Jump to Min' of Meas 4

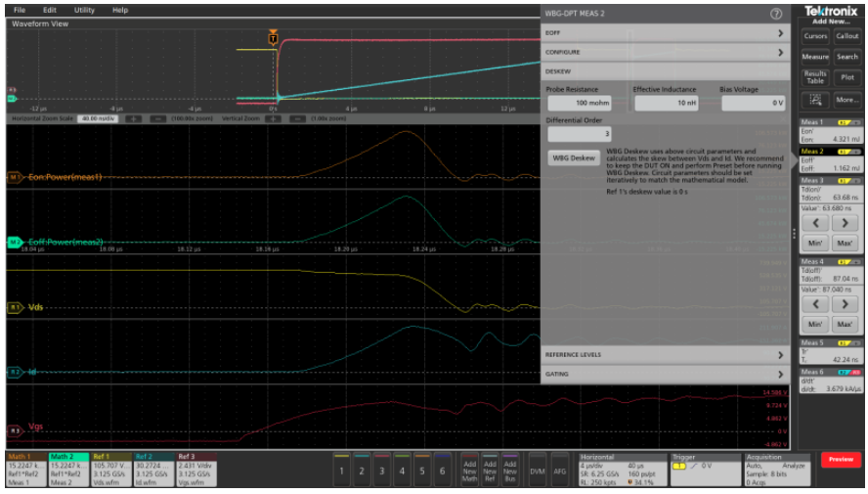(x=816, y=324)
